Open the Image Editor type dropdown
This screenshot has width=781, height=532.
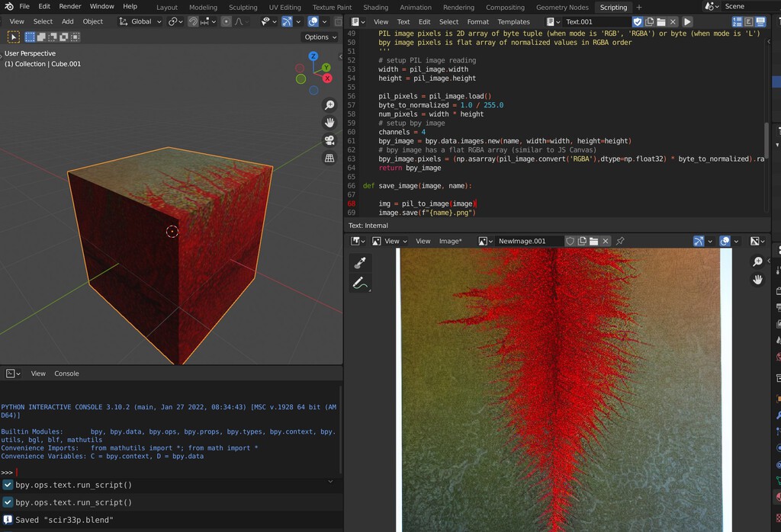[x=358, y=241]
